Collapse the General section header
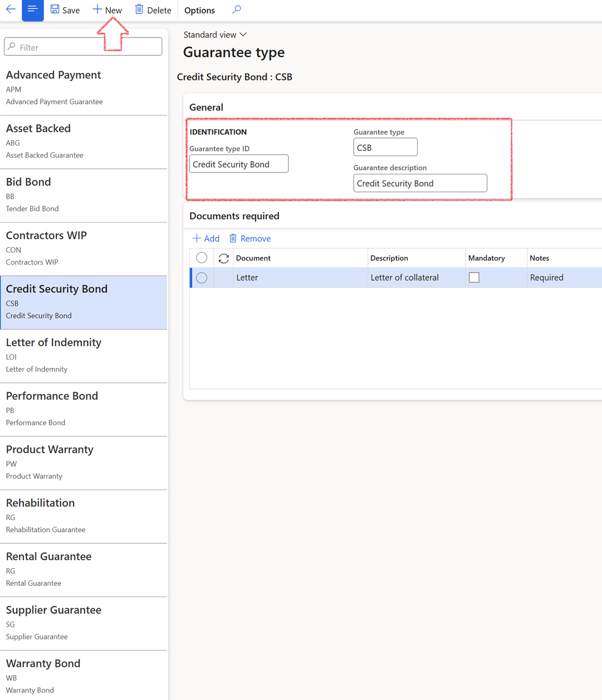Viewport: 602px width, 700px height. pos(206,107)
